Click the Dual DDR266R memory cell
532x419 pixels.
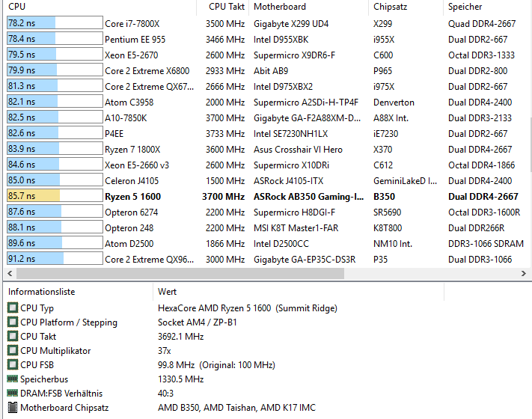[x=476, y=228]
